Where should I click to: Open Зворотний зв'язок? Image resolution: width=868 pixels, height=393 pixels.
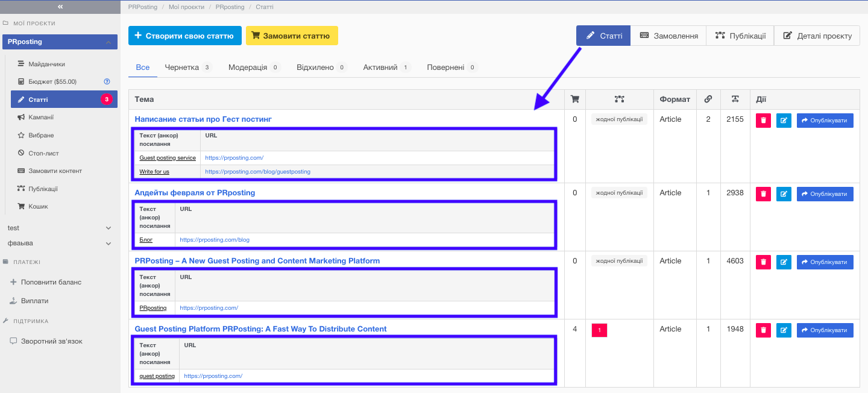[x=51, y=341]
